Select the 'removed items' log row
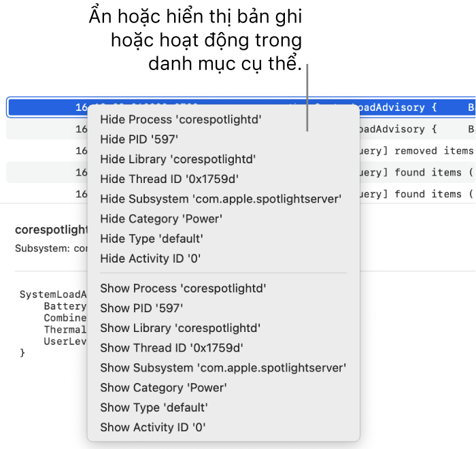The width and height of the screenshot is (476, 449). point(416,150)
